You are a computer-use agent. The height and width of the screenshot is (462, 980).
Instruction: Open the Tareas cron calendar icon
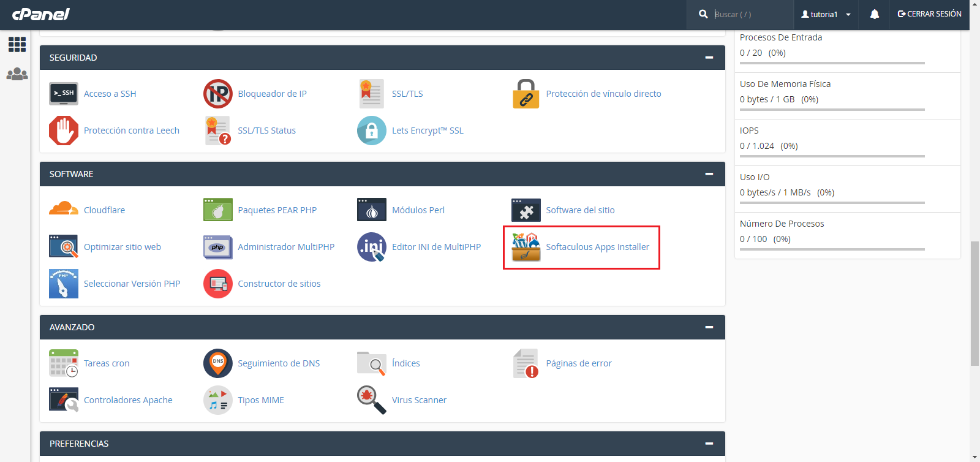[64, 363]
